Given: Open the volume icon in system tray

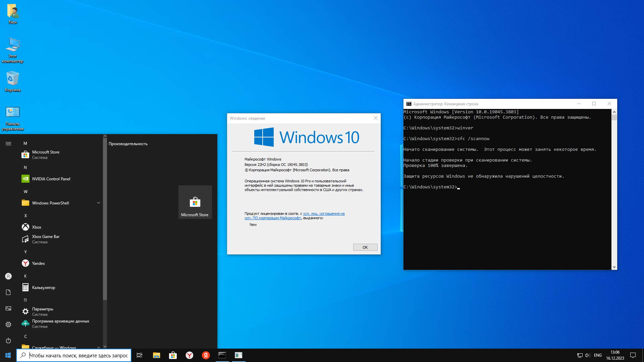Looking at the screenshot, I should (x=588, y=355).
